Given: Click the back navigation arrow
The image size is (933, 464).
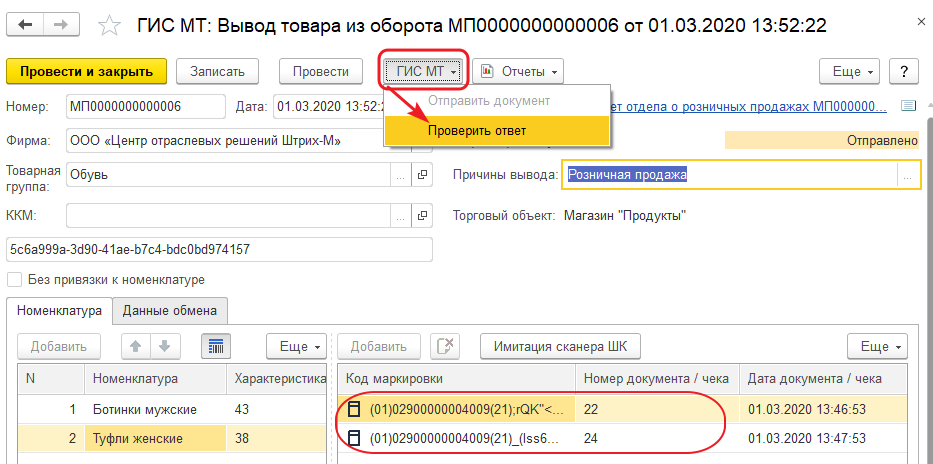Looking at the screenshot, I should (x=26, y=23).
